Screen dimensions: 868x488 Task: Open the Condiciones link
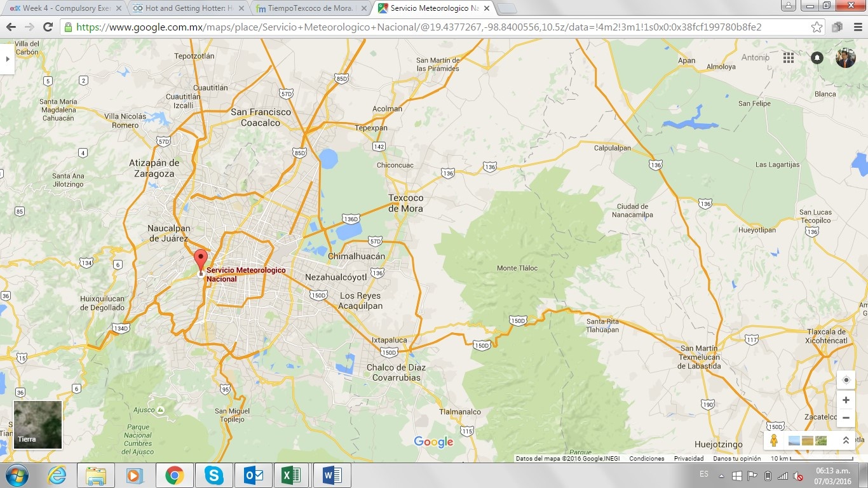point(646,458)
